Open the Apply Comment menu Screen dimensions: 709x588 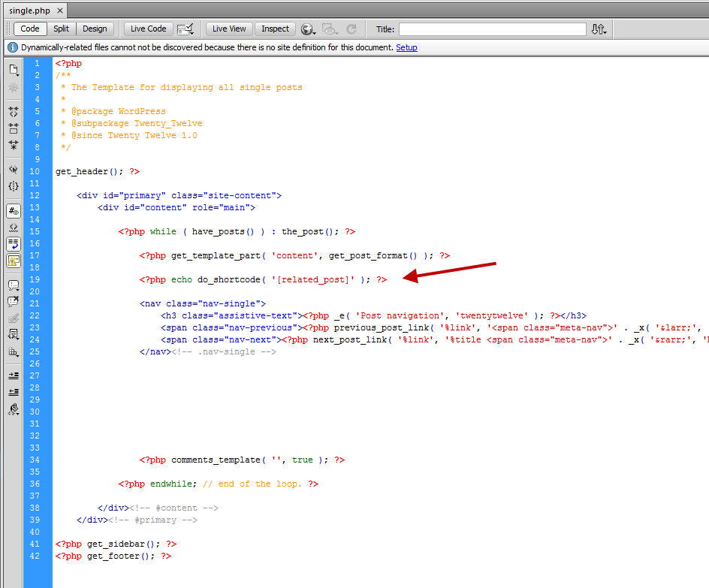tap(14, 285)
